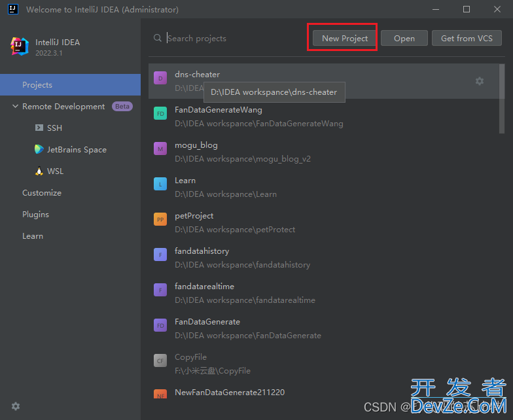The height and width of the screenshot is (420, 513).
Task: Click path D:\IDEA workspace\Learn
Action: pos(225,194)
